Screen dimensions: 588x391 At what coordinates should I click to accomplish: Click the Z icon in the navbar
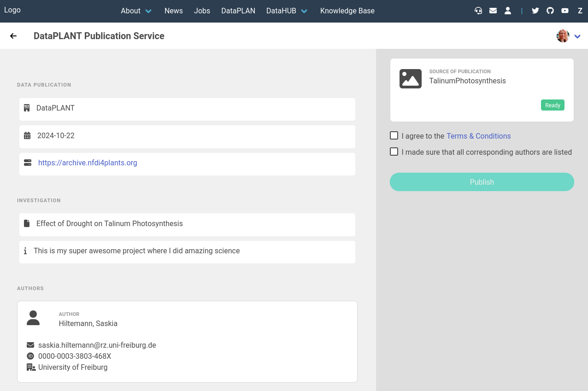tap(580, 11)
